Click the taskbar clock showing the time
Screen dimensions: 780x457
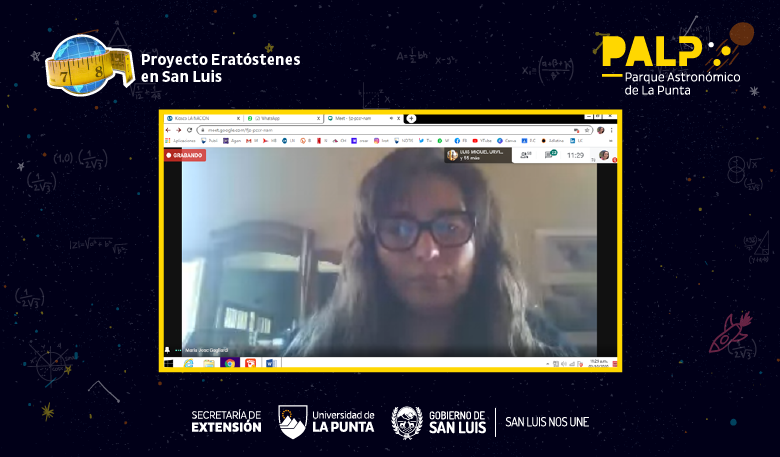[x=598, y=364]
